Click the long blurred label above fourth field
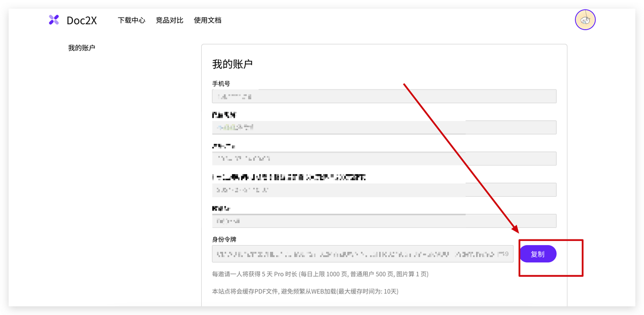Screen dimensions: 644x315 click(x=289, y=177)
